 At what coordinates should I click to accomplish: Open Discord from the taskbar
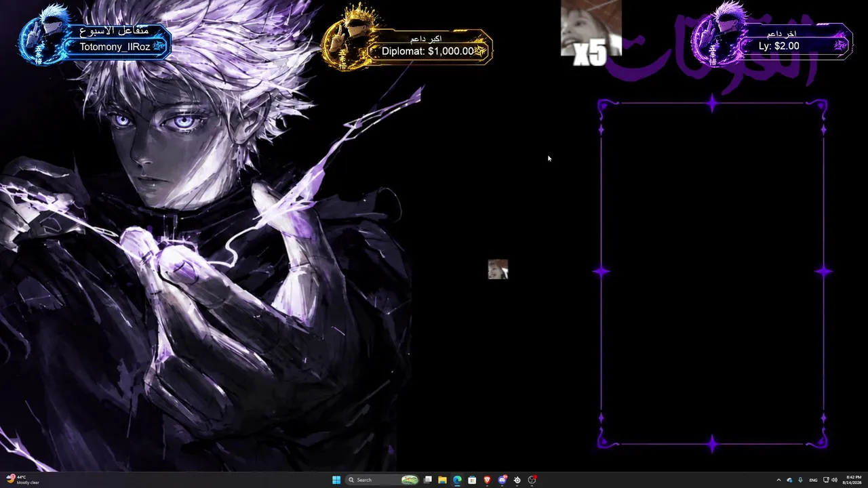click(502, 480)
